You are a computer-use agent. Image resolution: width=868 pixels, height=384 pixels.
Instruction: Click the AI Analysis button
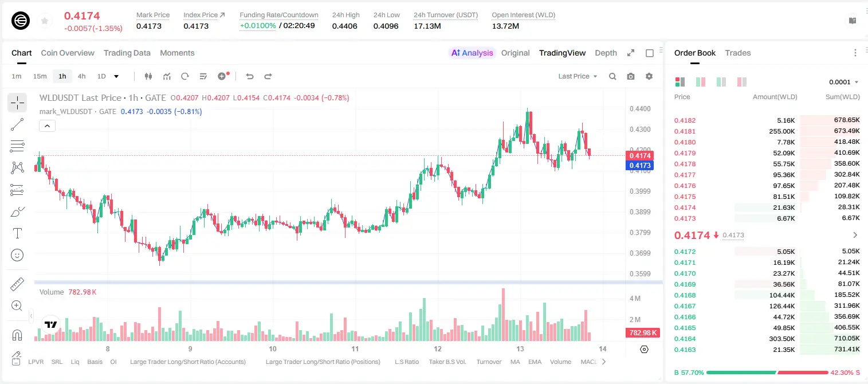[472, 53]
